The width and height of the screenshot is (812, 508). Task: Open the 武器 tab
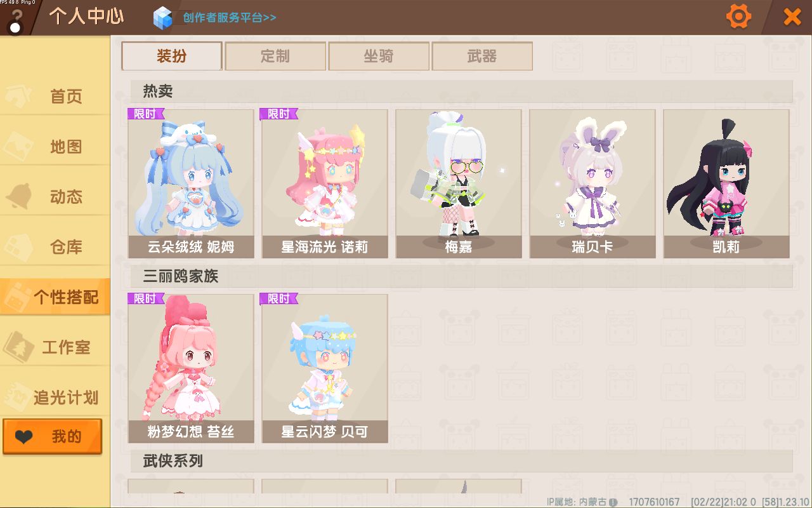[x=482, y=56]
